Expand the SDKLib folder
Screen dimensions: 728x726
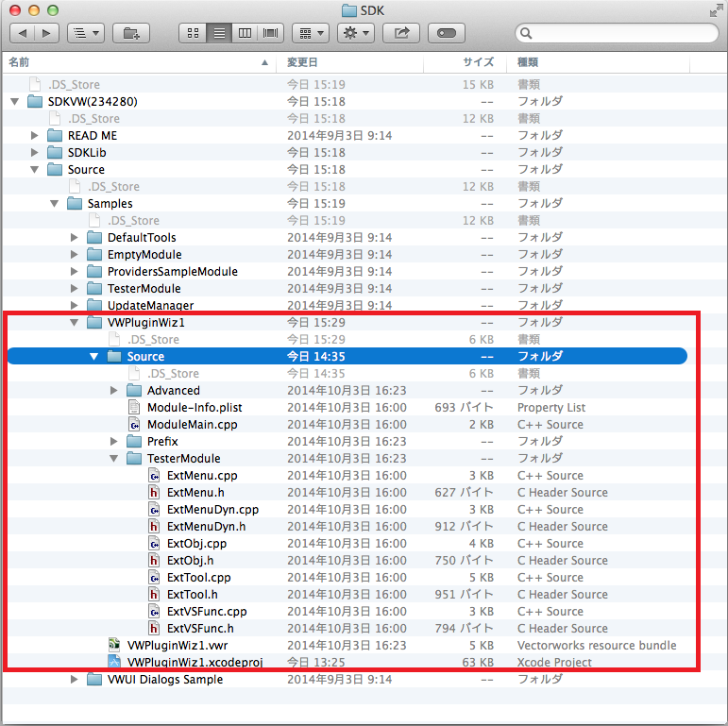click(34, 152)
